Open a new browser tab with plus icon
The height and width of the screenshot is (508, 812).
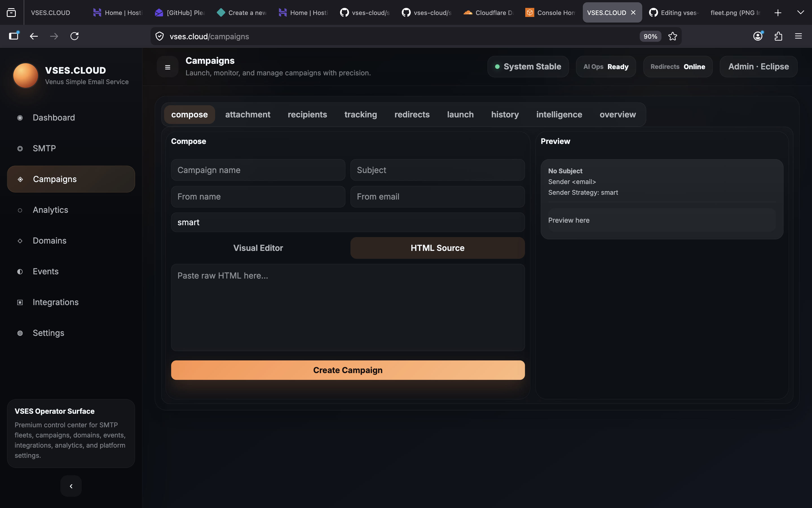click(778, 13)
